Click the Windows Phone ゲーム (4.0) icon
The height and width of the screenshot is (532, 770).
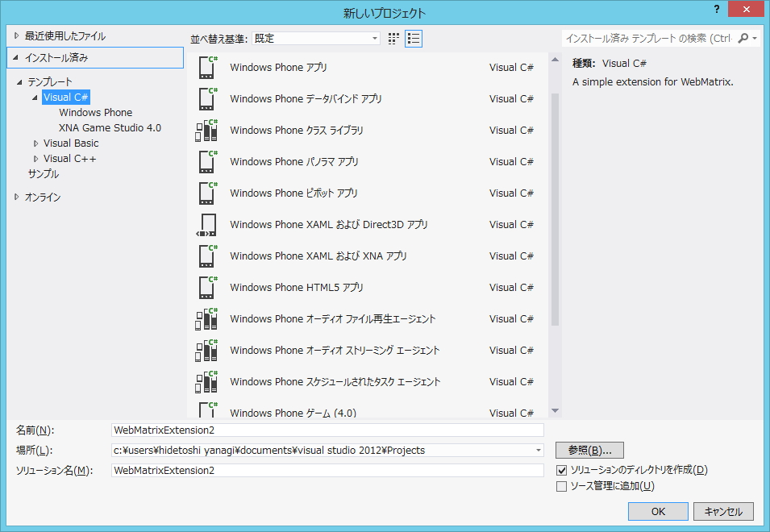click(208, 409)
